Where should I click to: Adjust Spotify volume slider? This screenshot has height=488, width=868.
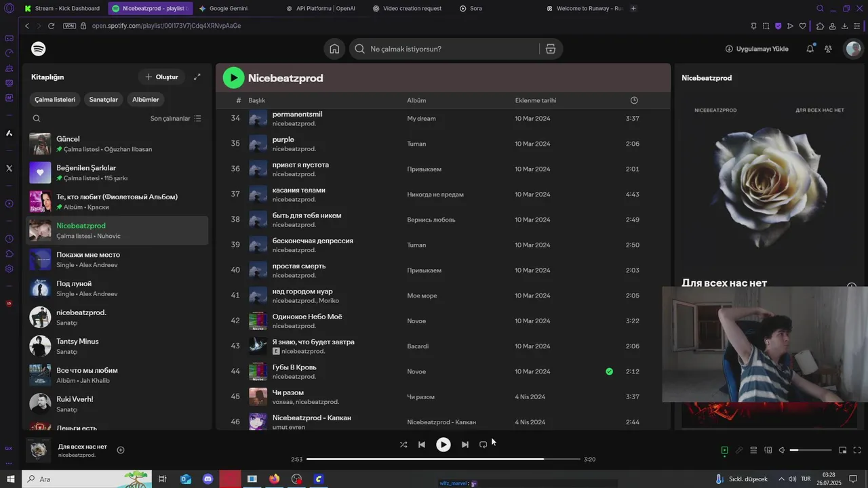(x=811, y=450)
